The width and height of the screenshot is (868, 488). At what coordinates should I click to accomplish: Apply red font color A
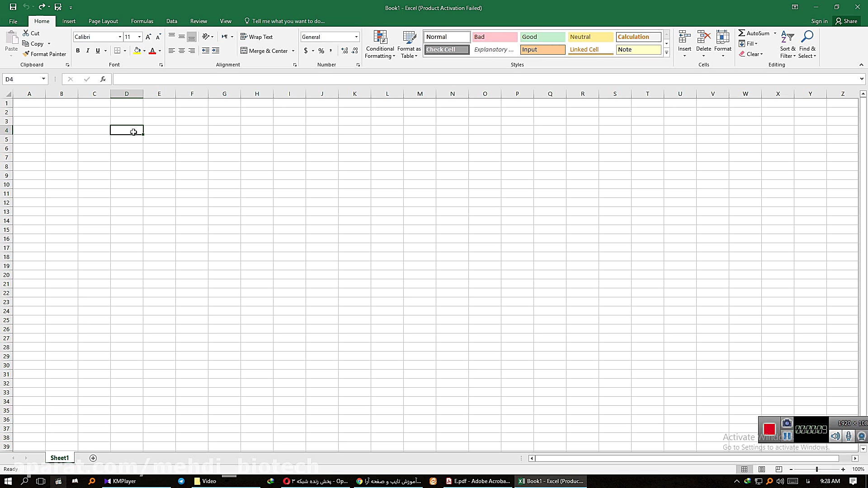point(152,51)
